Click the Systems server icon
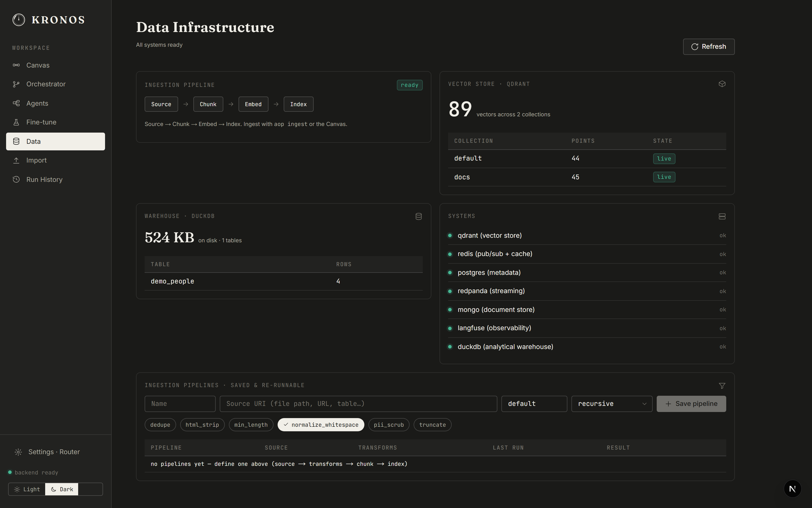The height and width of the screenshot is (508, 812). tap(722, 216)
